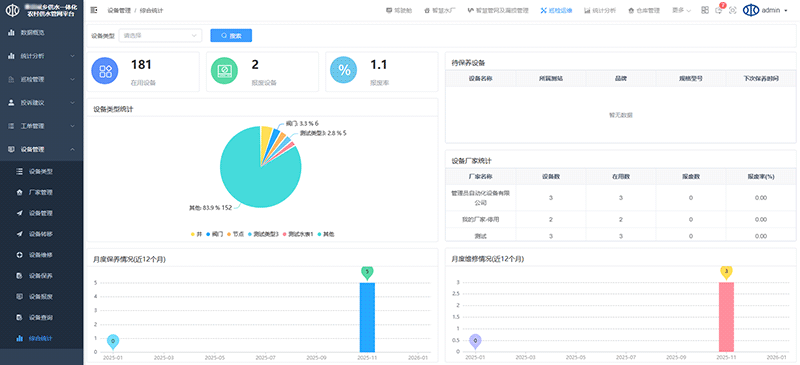Image resolution: width=800 pixels, height=365 pixels.
Task: Click the 管理员自动化设备有限公司 row name
Action: pyautogui.click(x=481, y=198)
